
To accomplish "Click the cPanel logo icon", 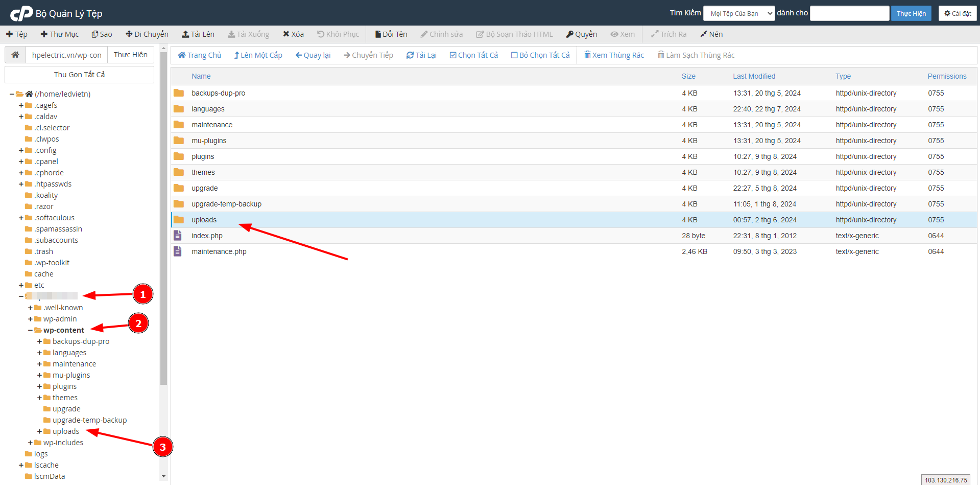I will [x=21, y=13].
